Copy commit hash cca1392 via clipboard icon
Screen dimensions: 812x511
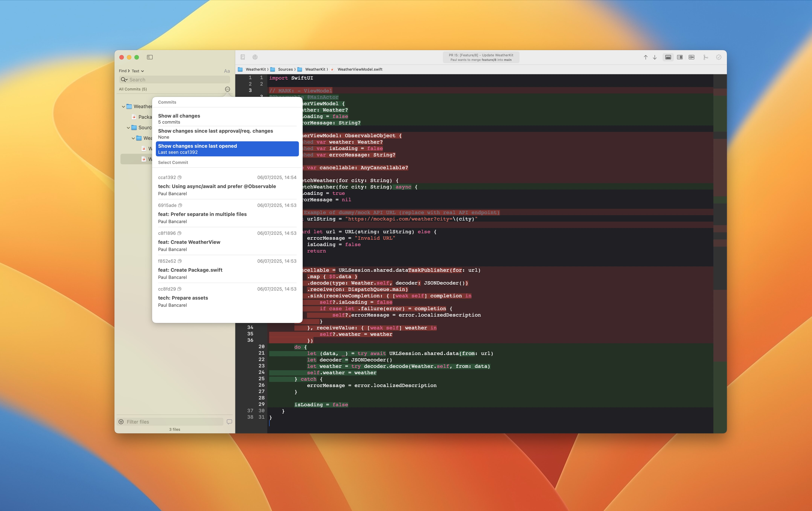(x=179, y=177)
